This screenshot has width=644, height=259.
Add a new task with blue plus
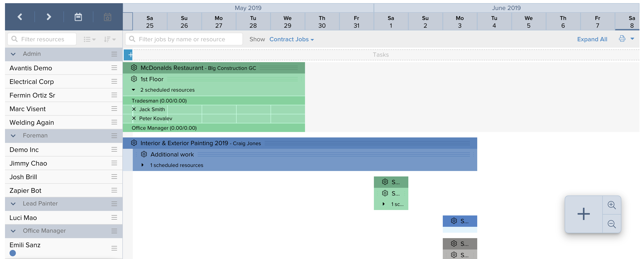tap(128, 55)
